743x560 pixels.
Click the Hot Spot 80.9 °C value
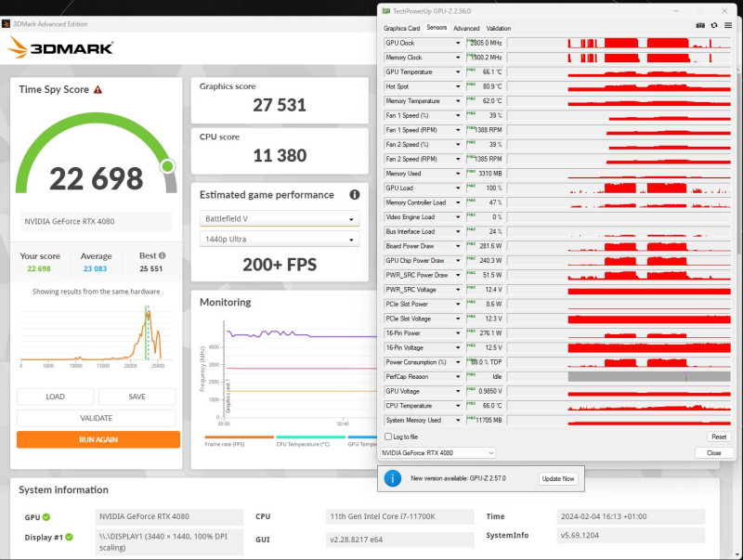[485, 86]
